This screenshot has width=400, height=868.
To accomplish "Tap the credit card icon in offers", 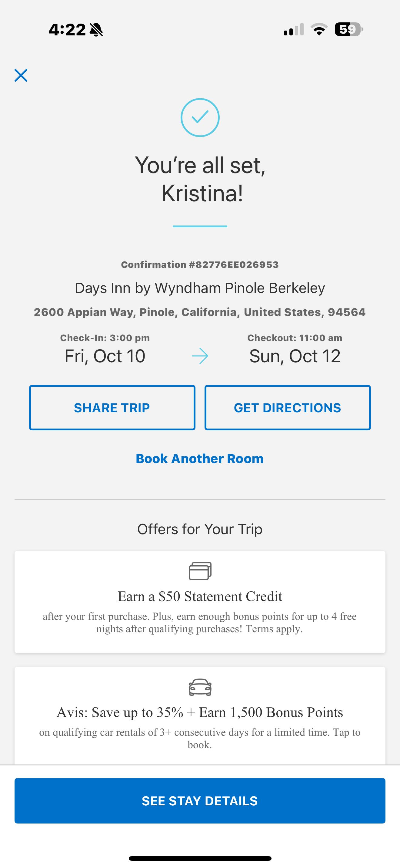I will point(200,571).
